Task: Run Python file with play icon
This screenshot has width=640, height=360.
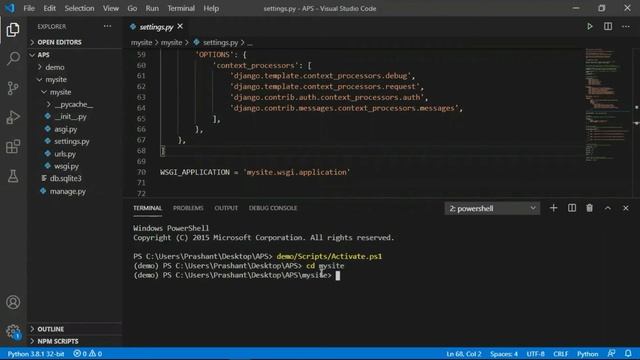Action: coord(589,27)
